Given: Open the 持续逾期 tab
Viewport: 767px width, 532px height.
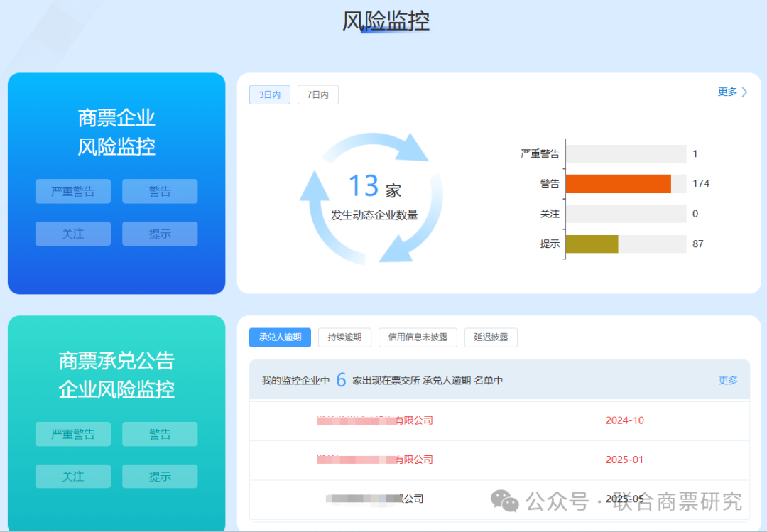Looking at the screenshot, I should click(x=344, y=337).
